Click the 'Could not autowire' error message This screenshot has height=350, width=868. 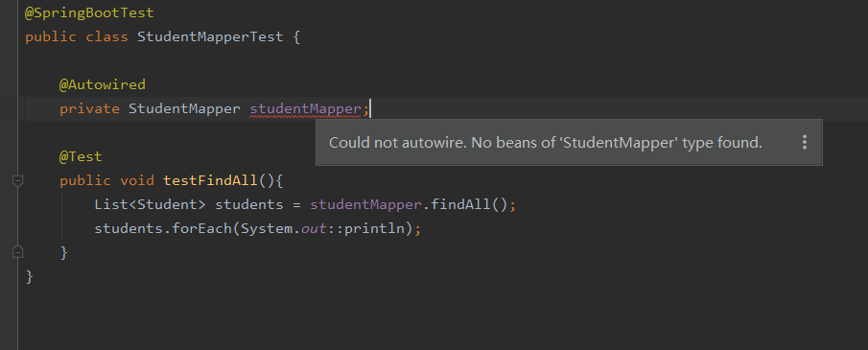(546, 142)
